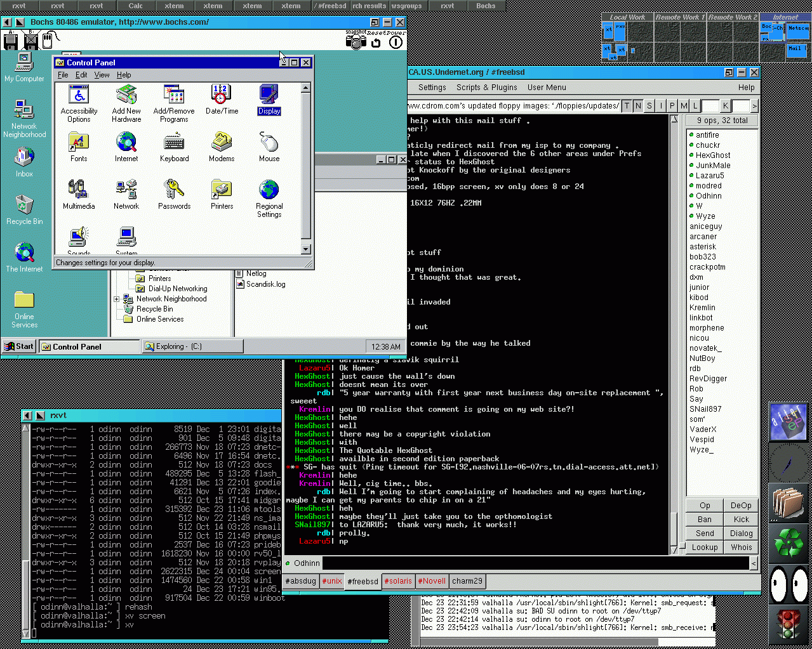This screenshot has width=812, height=649.
Task: Open the Modems icon
Action: [x=222, y=147]
